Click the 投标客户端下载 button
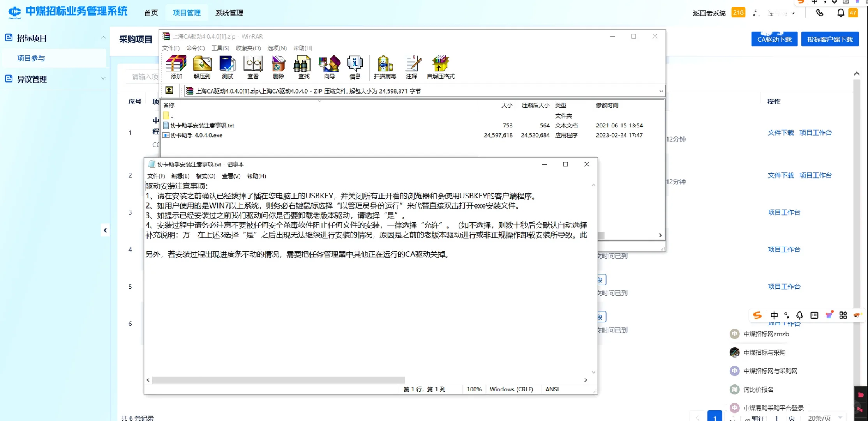This screenshot has width=868, height=421. (x=830, y=39)
